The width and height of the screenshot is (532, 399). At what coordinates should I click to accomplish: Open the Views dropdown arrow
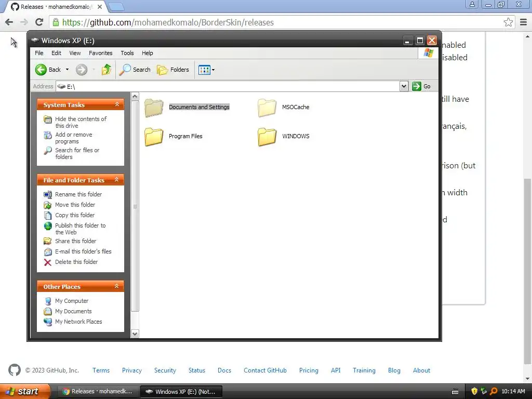tap(213, 70)
